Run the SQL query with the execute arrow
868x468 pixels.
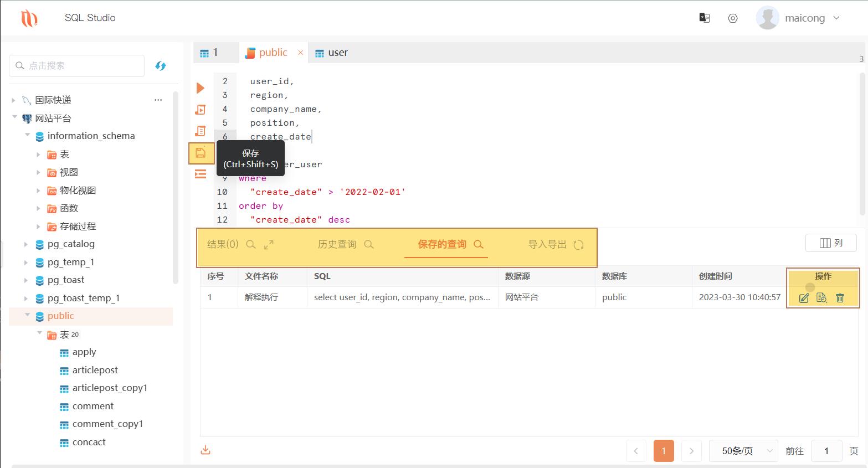(x=201, y=88)
